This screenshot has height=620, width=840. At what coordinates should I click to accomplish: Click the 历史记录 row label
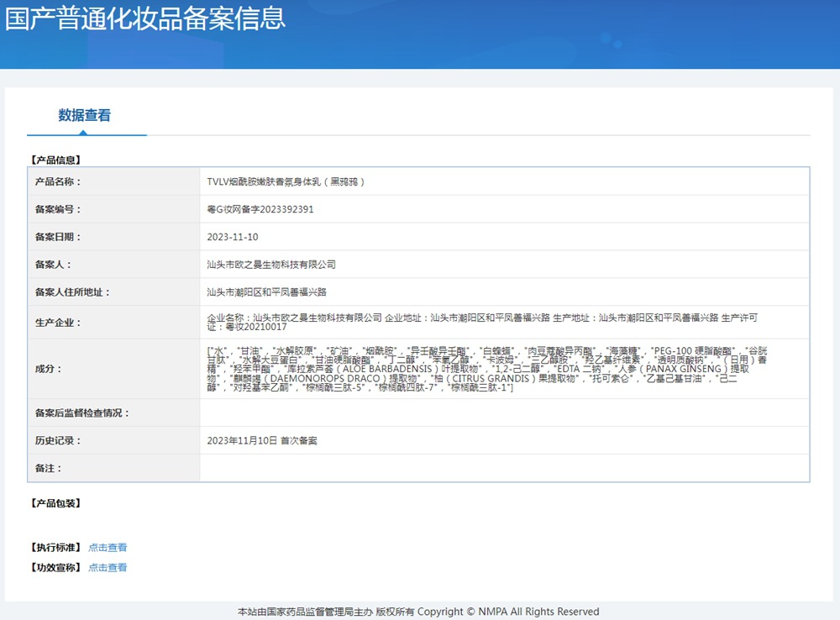[x=58, y=440]
